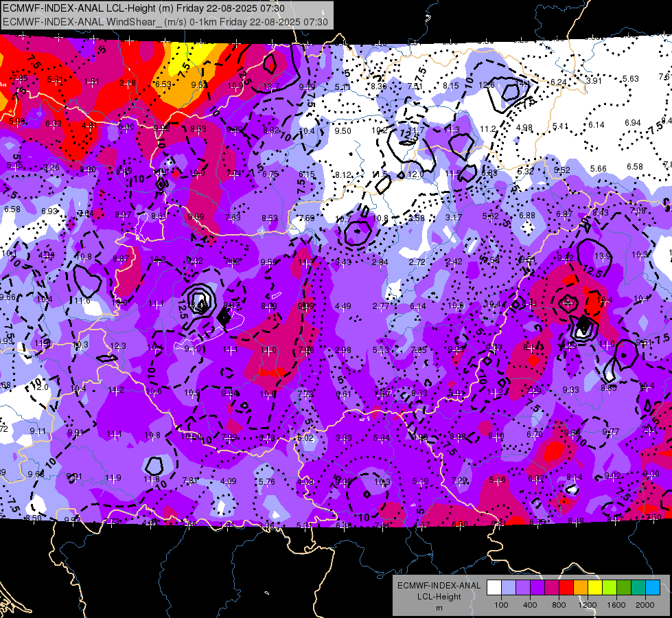Screen dimensions: 672x618
Task: Click the map value '6.53'
Action: click(x=163, y=84)
